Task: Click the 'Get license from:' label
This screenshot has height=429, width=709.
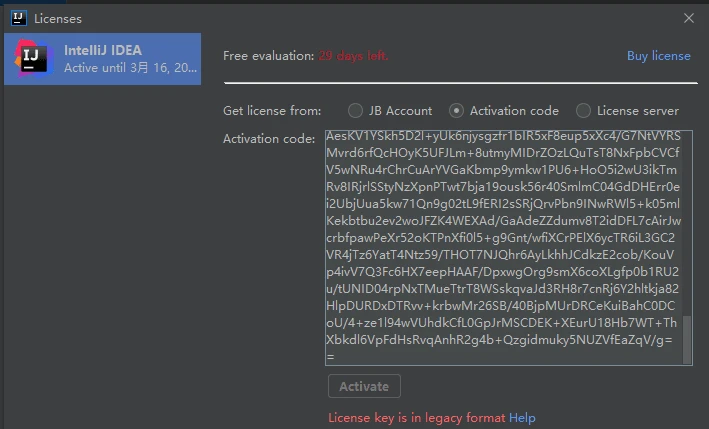Action: click(x=272, y=111)
